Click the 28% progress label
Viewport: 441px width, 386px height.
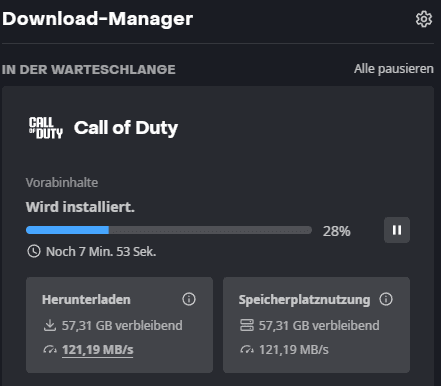click(336, 231)
